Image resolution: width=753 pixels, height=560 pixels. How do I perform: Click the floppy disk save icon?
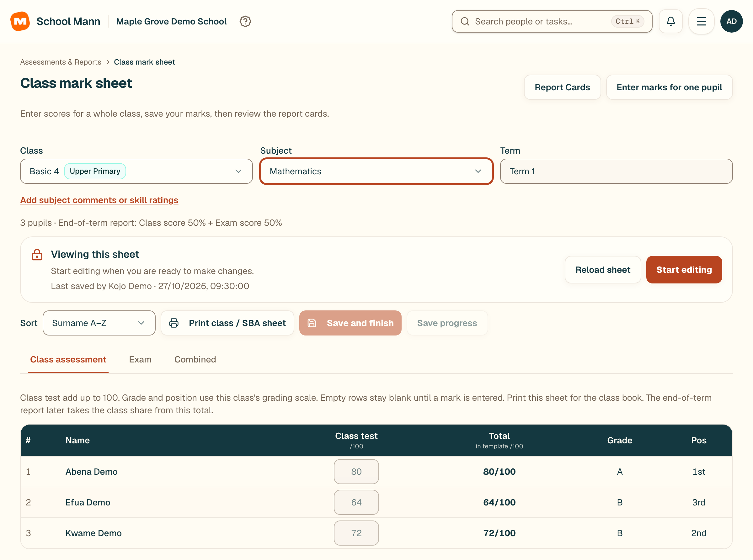click(x=312, y=323)
